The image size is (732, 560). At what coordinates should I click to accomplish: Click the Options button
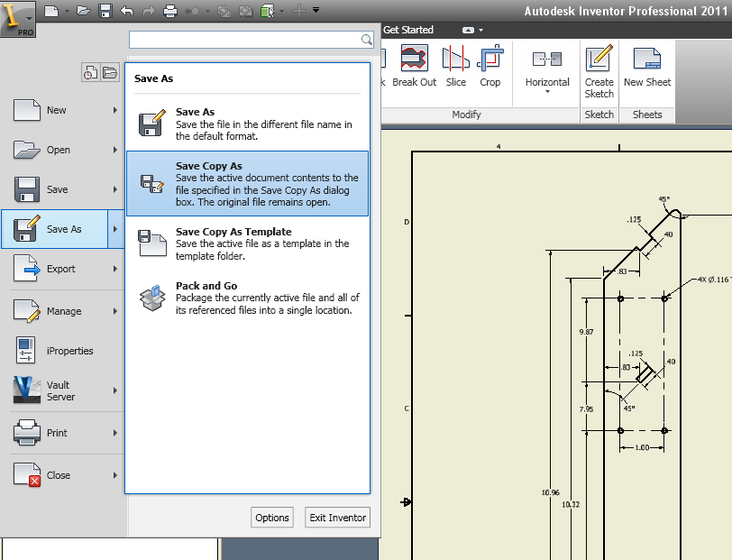pyautogui.click(x=271, y=517)
